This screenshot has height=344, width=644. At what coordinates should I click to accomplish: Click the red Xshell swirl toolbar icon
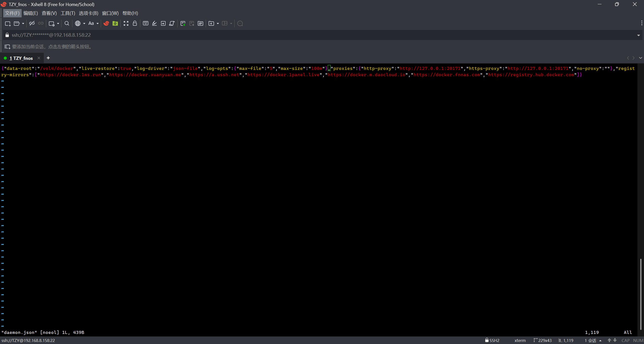106,23
